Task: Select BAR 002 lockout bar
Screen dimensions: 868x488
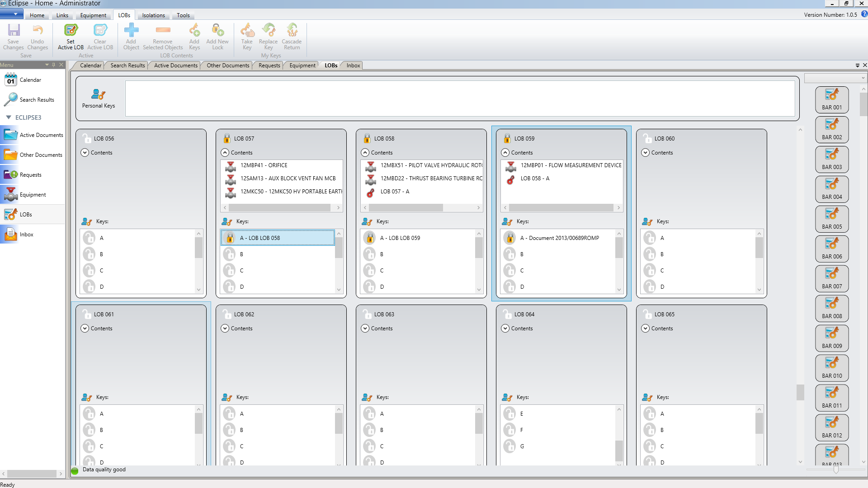Action: pos(832,130)
